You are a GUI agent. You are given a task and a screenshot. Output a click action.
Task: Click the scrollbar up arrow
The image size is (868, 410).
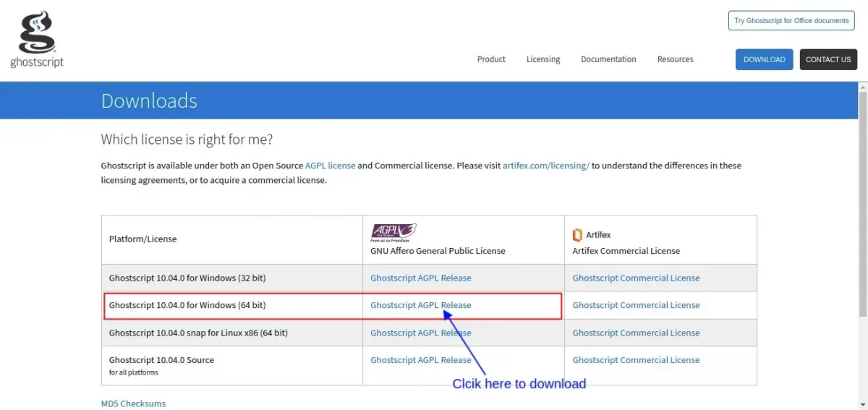[862, 86]
